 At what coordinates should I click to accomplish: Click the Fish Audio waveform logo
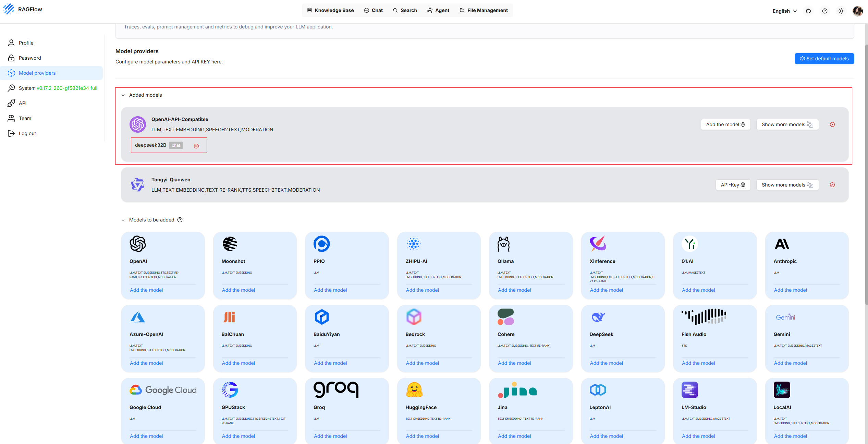click(x=704, y=317)
